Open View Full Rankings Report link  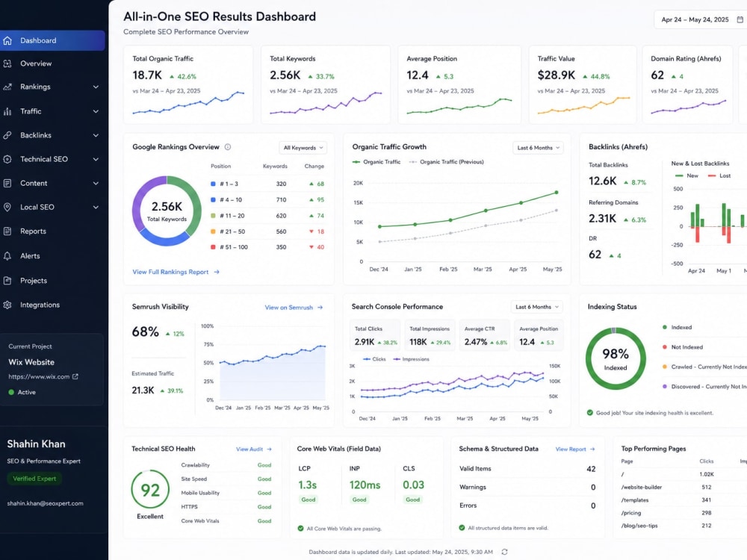tap(176, 272)
